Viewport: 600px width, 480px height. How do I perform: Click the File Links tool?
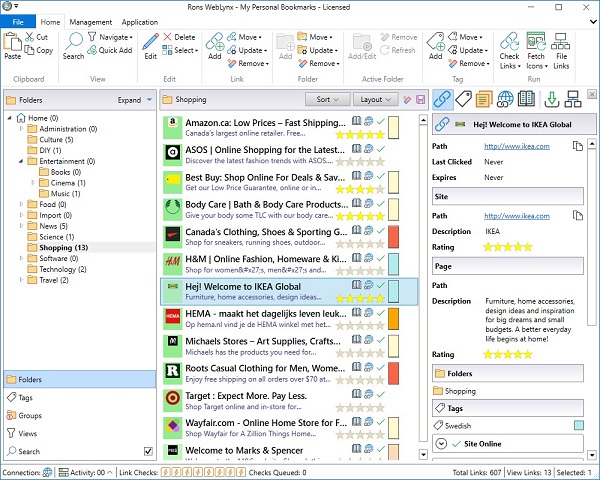(x=561, y=51)
